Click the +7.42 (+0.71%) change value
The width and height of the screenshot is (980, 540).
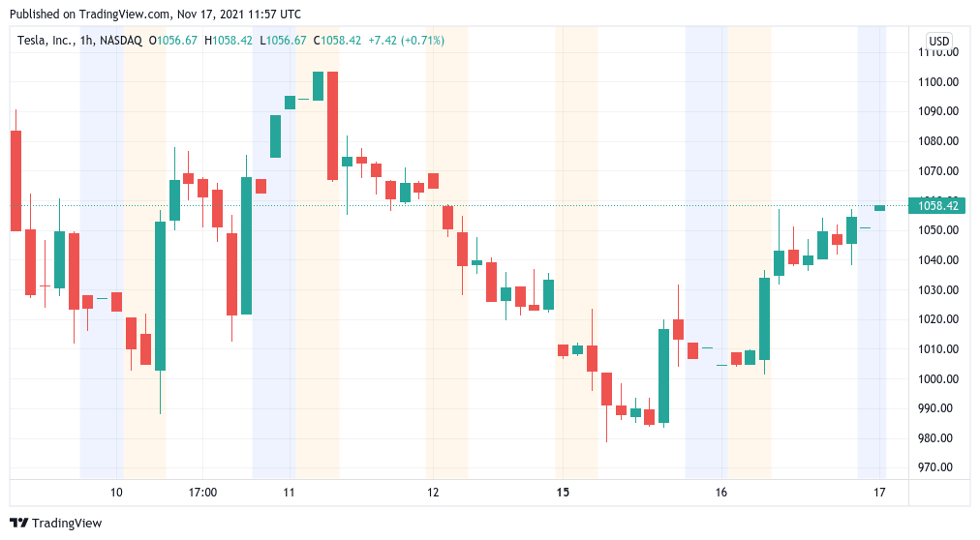click(x=403, y=41)
